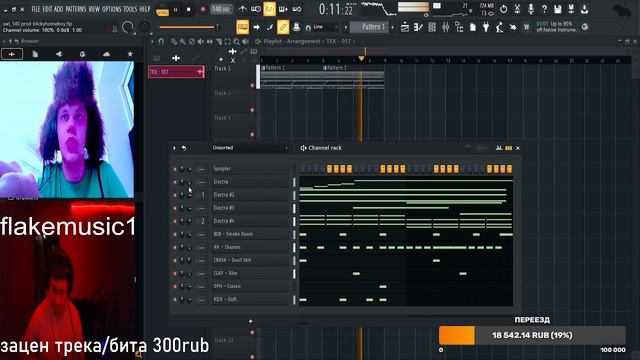Open the FILE menu
This screenshot has width=640, height=360.
(36, 9)
